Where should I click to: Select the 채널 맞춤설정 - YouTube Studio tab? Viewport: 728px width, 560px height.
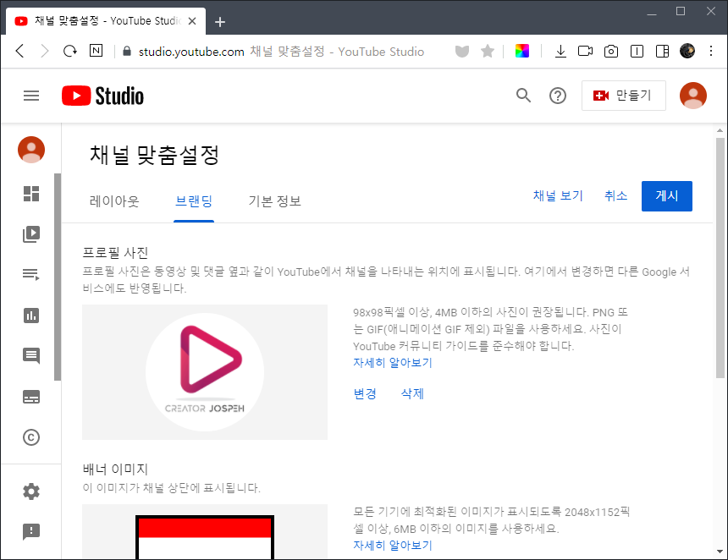click(x=106, y=21)
